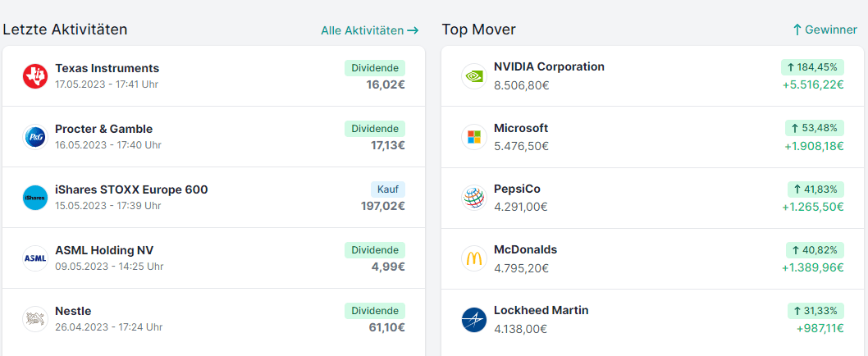
Task: Click the +987,11€ Lockheed Martin gain value
Action: [x=820, y=329]
